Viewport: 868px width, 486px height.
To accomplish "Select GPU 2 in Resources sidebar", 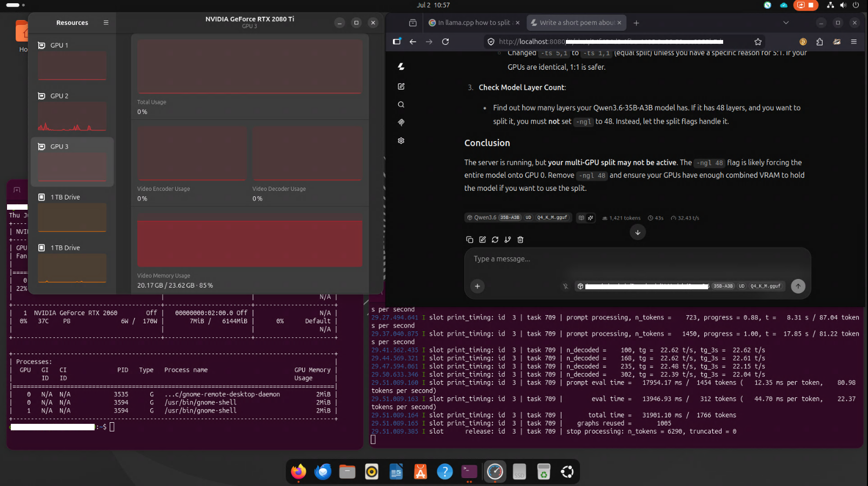I will 72,111.
